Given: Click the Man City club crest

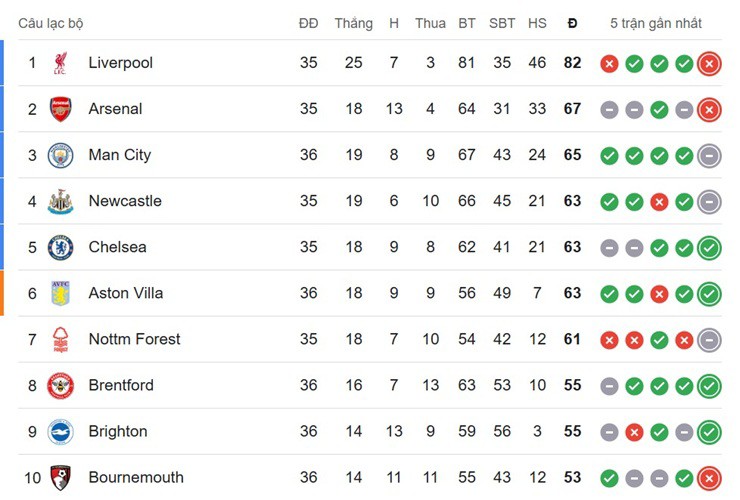Looking at the screenshot, I should 60,155.
